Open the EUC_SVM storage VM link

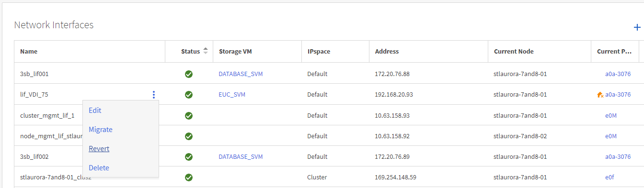[x=232, y=95]
